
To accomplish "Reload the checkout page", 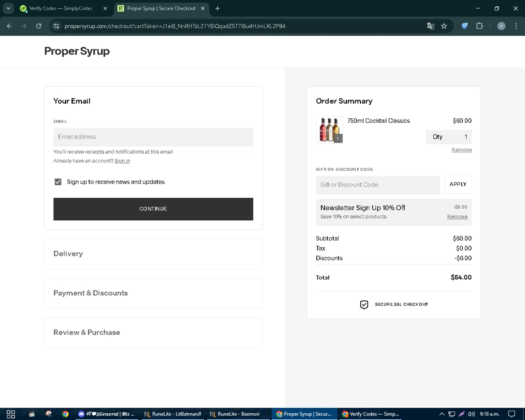I will 39,26.
